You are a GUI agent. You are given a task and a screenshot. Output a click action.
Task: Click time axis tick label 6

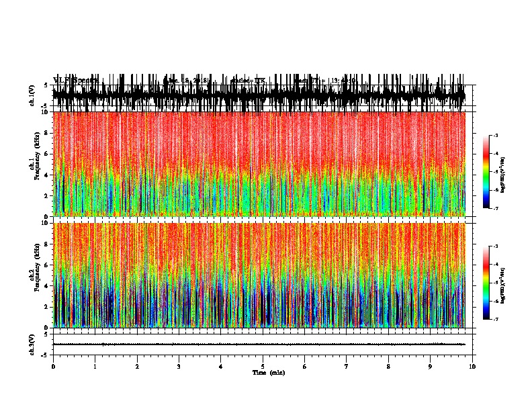[305, 367]
